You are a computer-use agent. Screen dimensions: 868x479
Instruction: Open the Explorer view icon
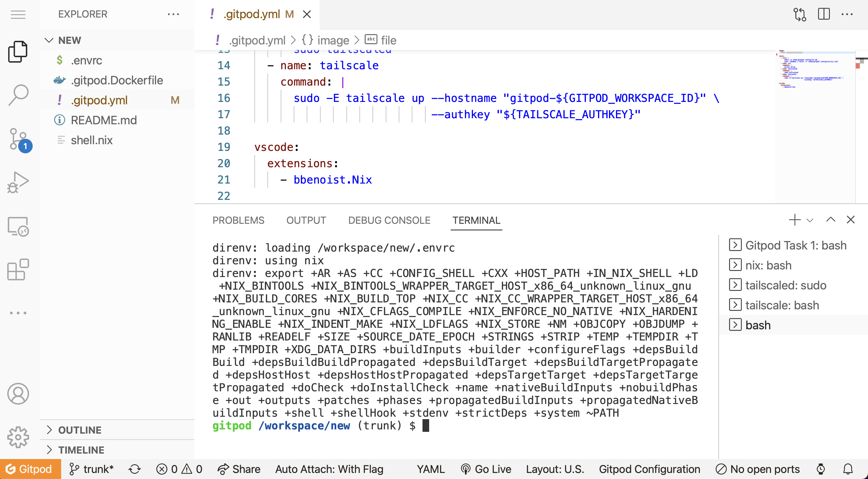coord(18,51)
